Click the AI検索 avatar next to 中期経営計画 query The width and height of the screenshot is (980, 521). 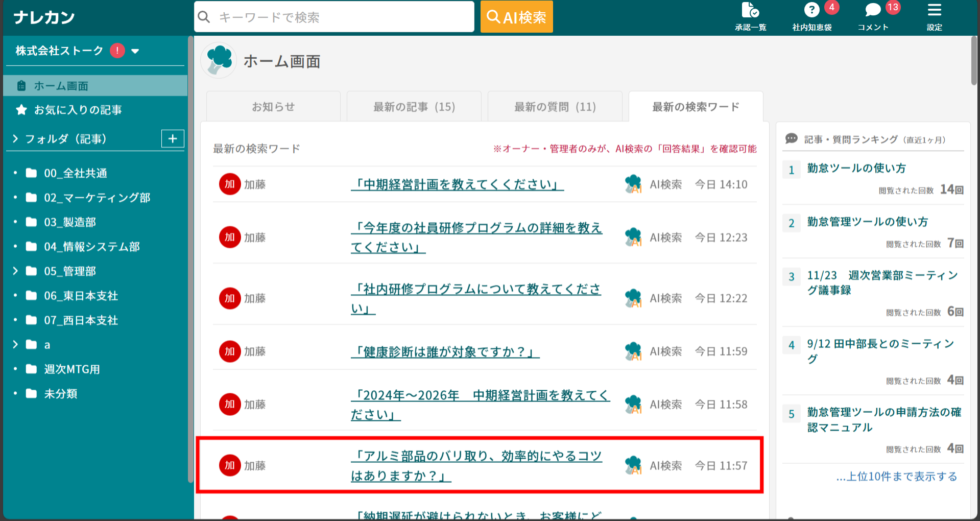pyautogui.click(x=633, y=184)
